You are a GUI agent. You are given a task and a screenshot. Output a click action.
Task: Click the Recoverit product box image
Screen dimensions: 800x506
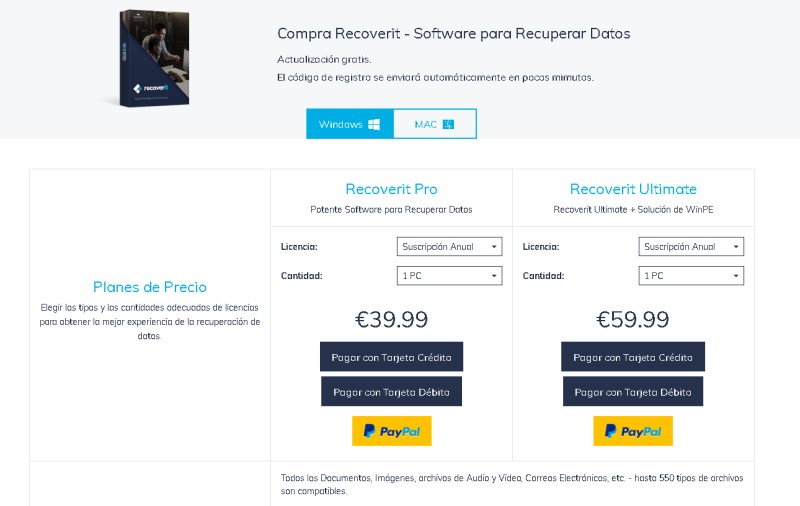point(152,58)
